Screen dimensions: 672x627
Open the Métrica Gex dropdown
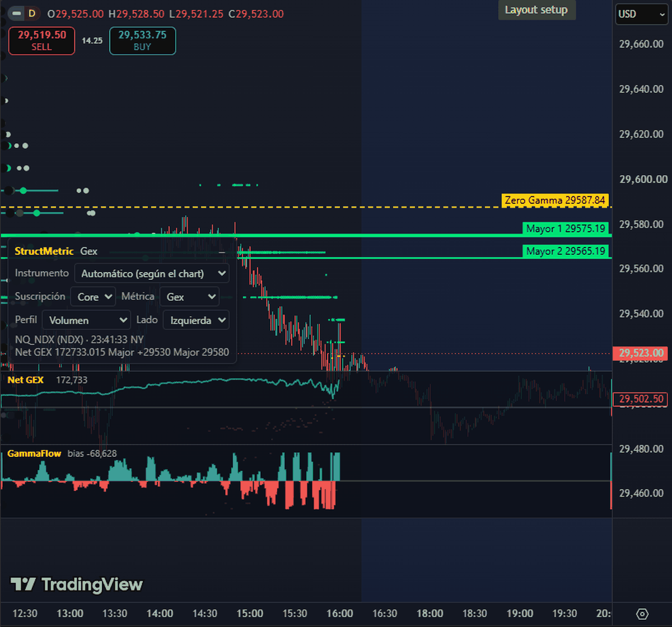(x=189, y=297)
